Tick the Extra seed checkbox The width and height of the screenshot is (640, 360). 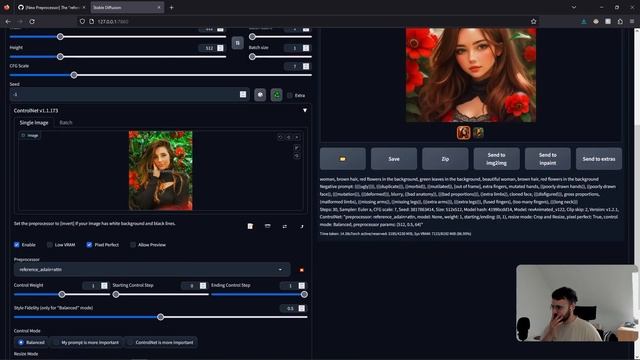click(x=290, y=96)
